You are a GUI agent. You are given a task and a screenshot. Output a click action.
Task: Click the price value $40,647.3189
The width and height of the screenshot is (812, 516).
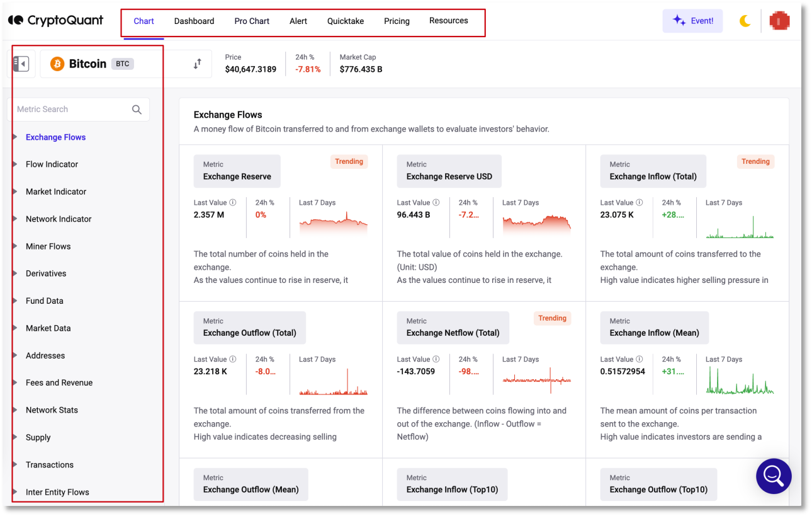click(x=251, y=69)
